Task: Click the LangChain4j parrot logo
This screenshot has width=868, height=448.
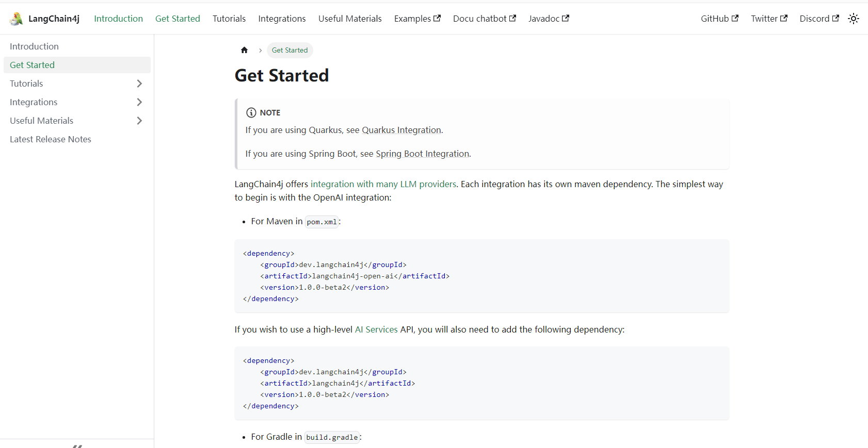Action: click(x=16, y=19)
